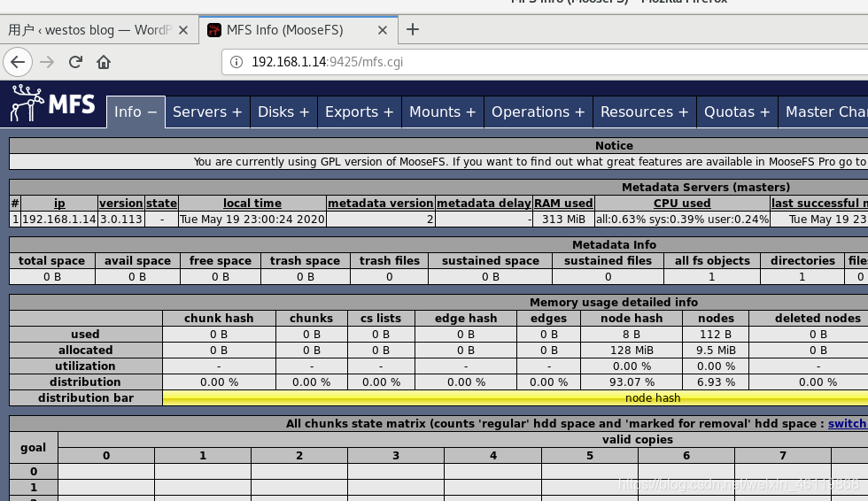Click the MooseFS favicon on the tab
The image size is (868, 501).
pyautogui.click(x=214, y=30)
